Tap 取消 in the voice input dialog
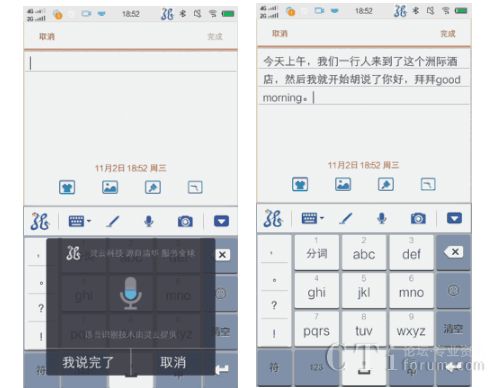500x388 pixels. pyautogui.click(x=173, y=362)
